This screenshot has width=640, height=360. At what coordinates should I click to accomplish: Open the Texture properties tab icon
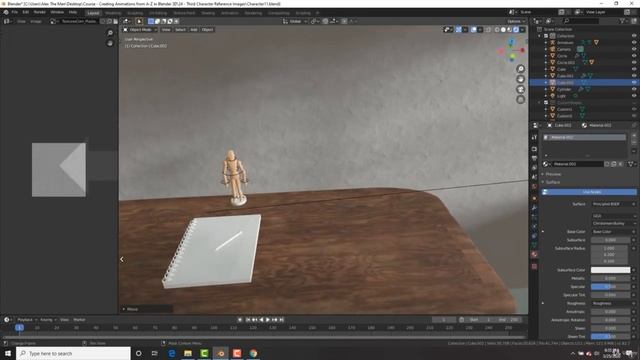coord(534,266)
